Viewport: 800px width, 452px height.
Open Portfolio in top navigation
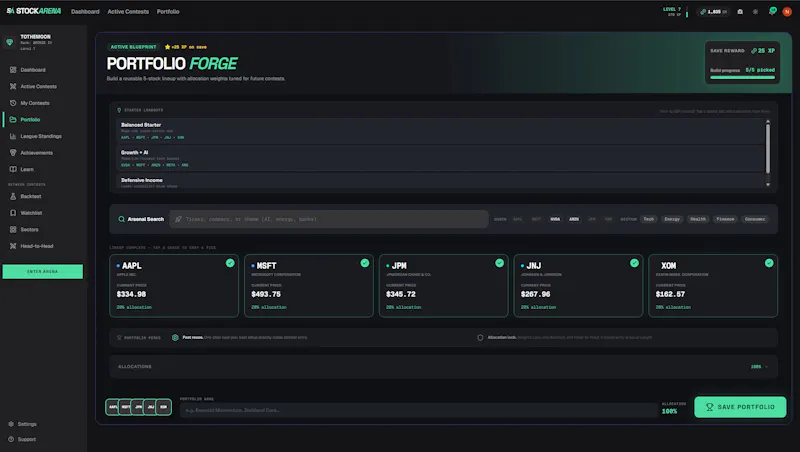[x=168, y=12]
